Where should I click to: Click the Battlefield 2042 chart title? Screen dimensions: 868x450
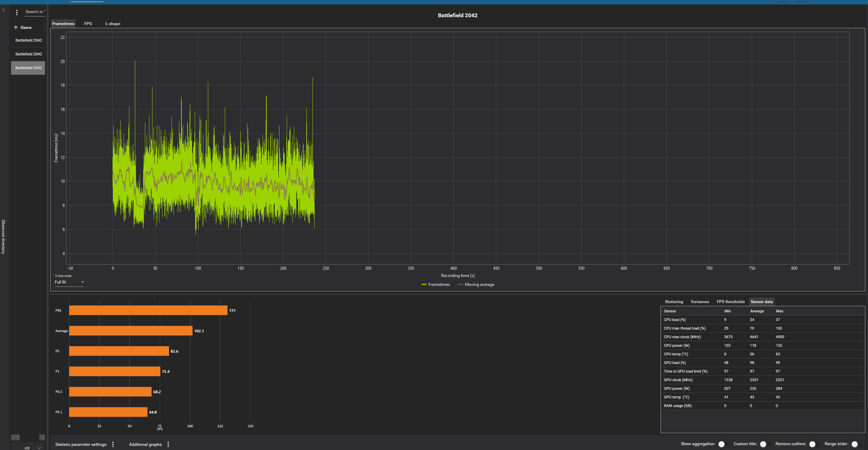click(x=457, y=15)
